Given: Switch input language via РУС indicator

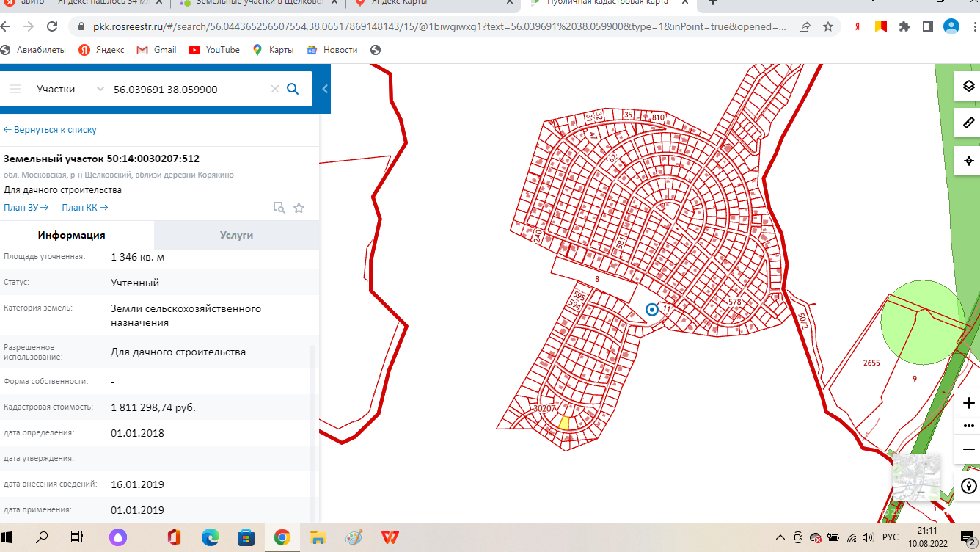Looking at the screenshot, I should point(891,537).
